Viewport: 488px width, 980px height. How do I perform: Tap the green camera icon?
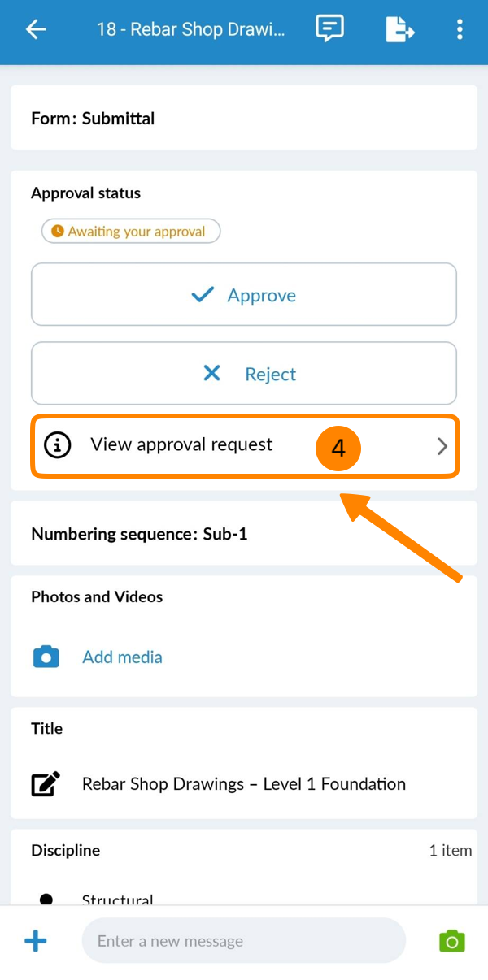[451, 941]
